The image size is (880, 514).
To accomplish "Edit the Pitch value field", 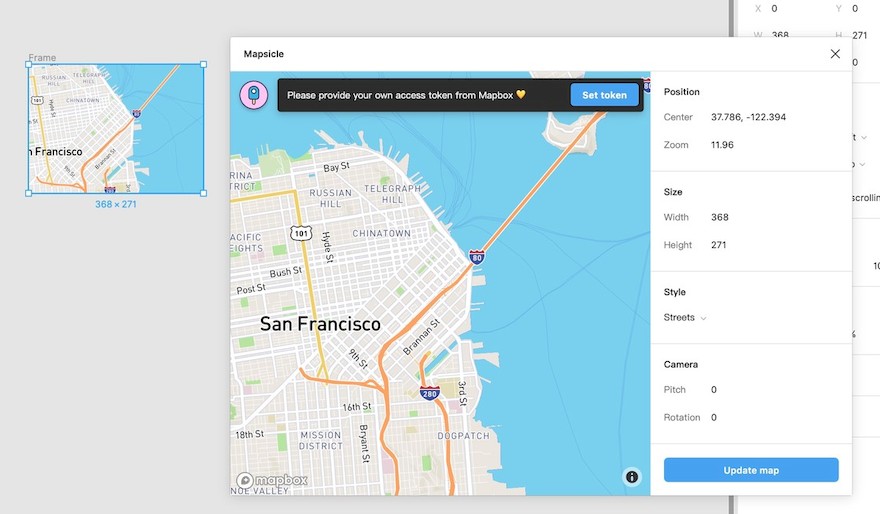I will pos(714,390).
